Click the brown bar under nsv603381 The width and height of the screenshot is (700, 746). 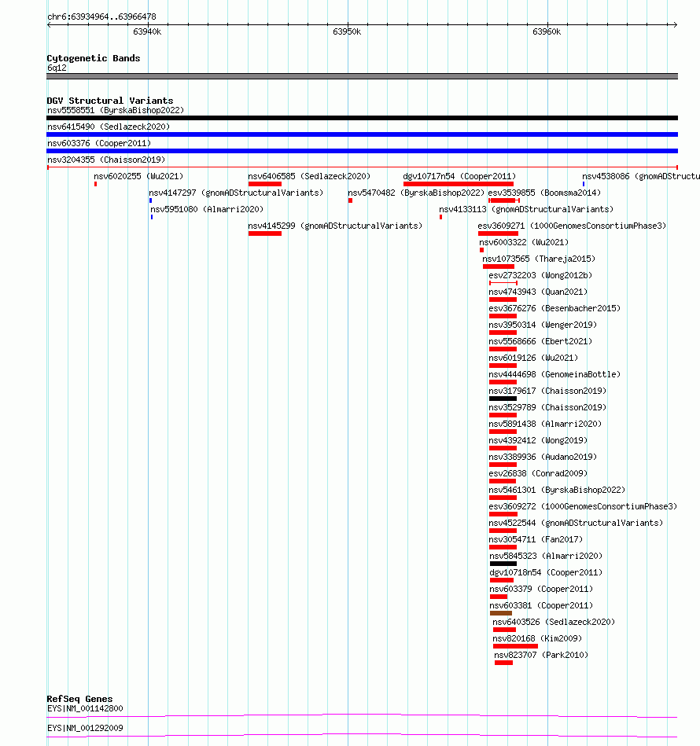[500, 613]
